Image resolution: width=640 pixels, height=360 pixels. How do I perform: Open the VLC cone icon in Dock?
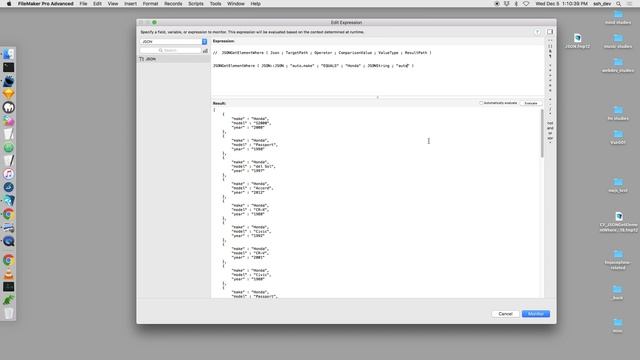pyautogui.click(x=9, y=273)
